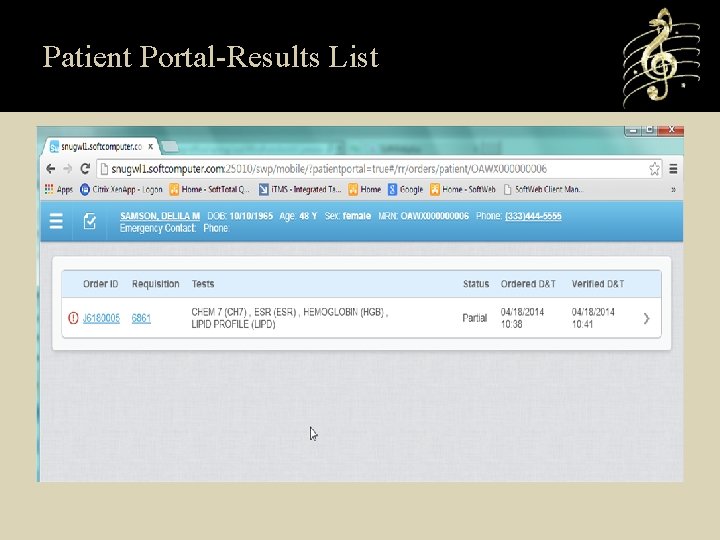
Task: Click the Emergency Contact label
Action: coord(158,228)
